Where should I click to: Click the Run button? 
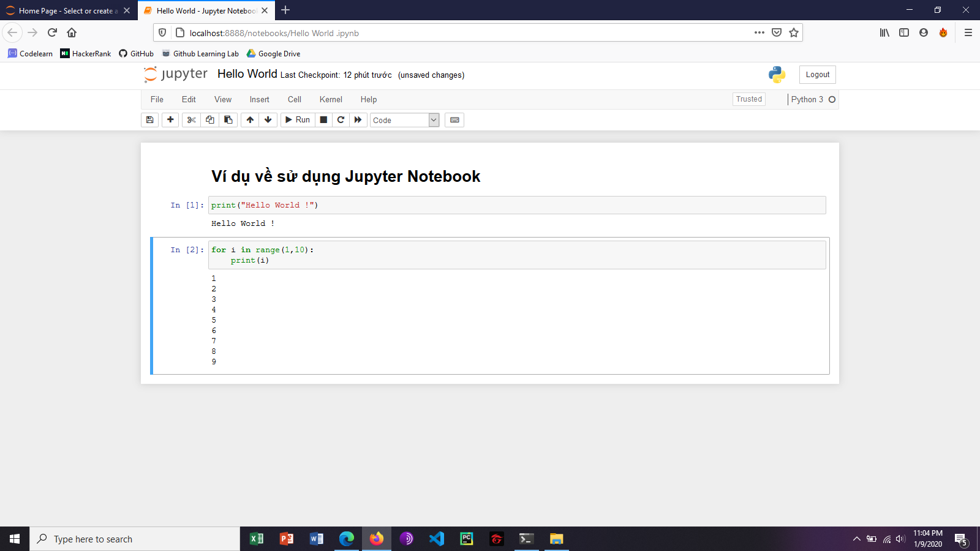[296, 120]
